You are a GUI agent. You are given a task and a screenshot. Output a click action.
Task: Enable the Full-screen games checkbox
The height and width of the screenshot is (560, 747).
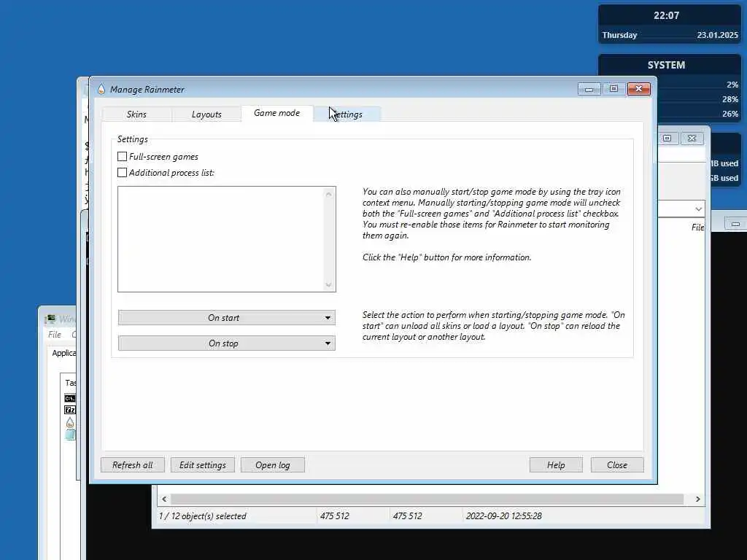click(122, 157)
